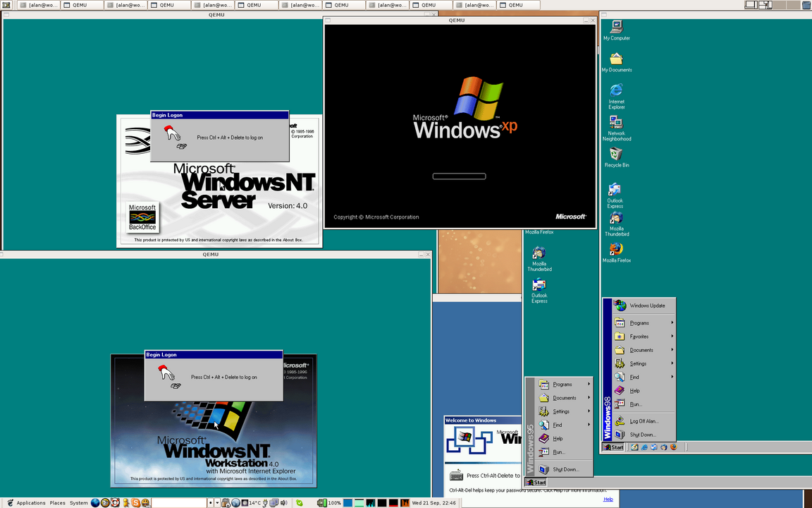812x508 pixels.
Task: Select Internet Explorer desktop icon in Windows 98
Action: click(x=616, y=97)
